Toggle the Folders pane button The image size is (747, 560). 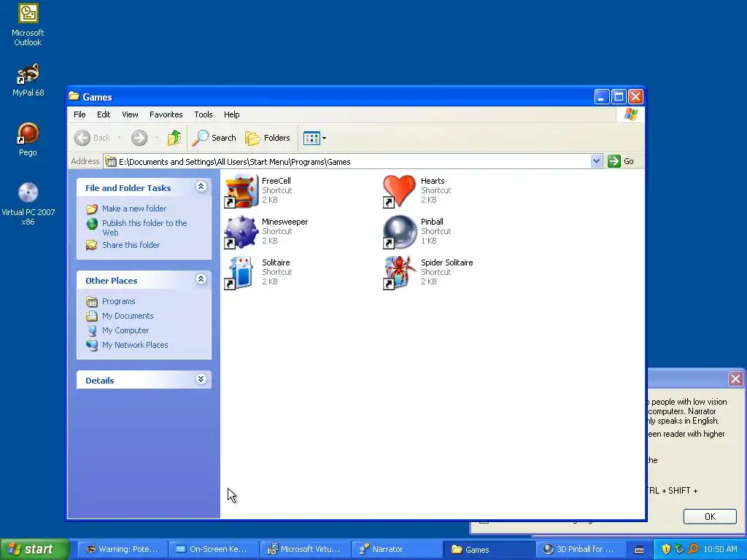267,138
